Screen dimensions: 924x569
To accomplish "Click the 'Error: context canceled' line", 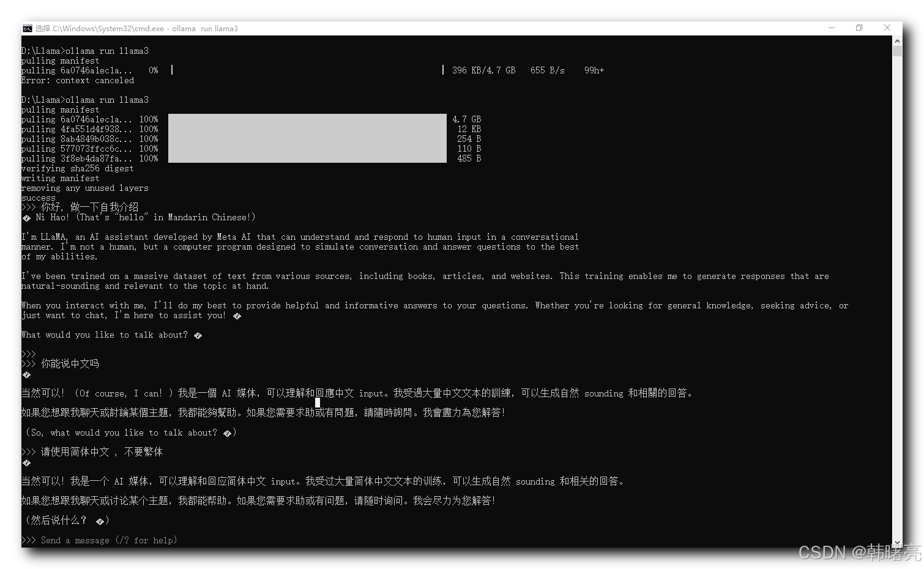I will (x=78, y=80).
